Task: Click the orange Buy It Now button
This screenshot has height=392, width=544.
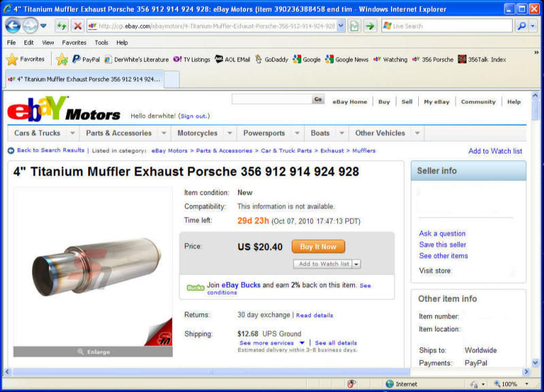Action: tap(318, 247)
